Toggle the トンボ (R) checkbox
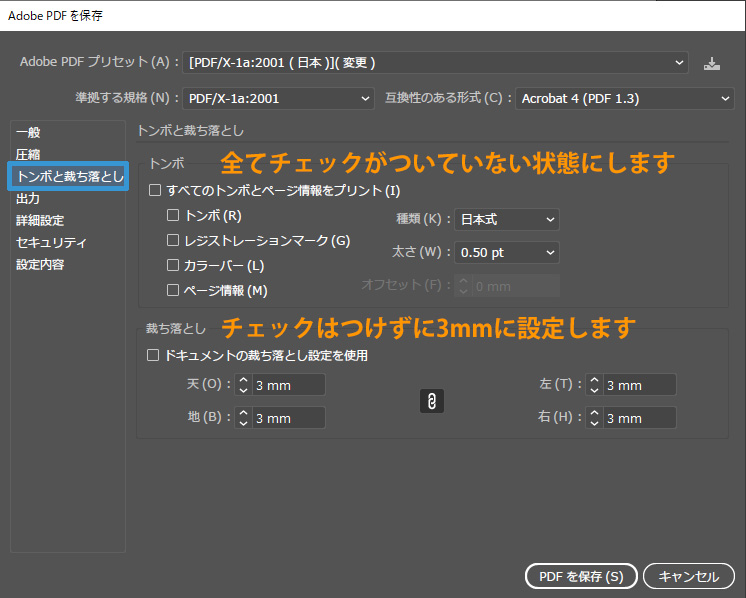Image resolution: width=746 pixels, height=598 pixels. 173,215
